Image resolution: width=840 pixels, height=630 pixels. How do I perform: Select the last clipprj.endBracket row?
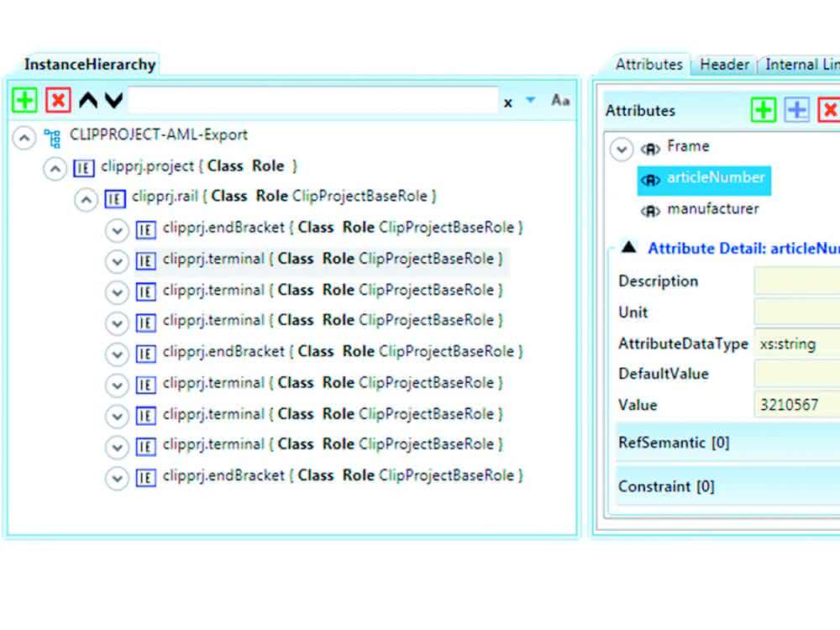click(x=343, y=475)
